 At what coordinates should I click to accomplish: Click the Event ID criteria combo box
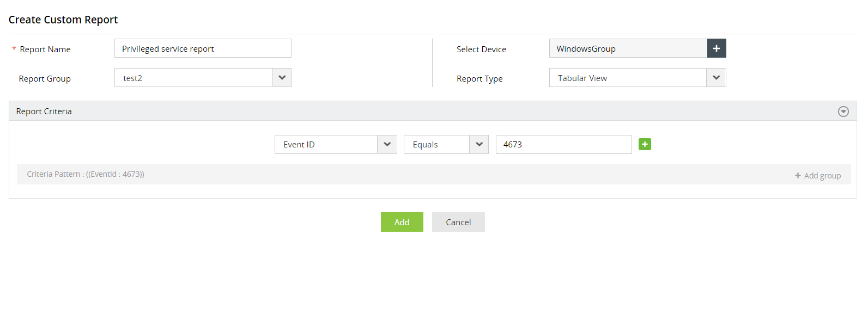point(326,145)
